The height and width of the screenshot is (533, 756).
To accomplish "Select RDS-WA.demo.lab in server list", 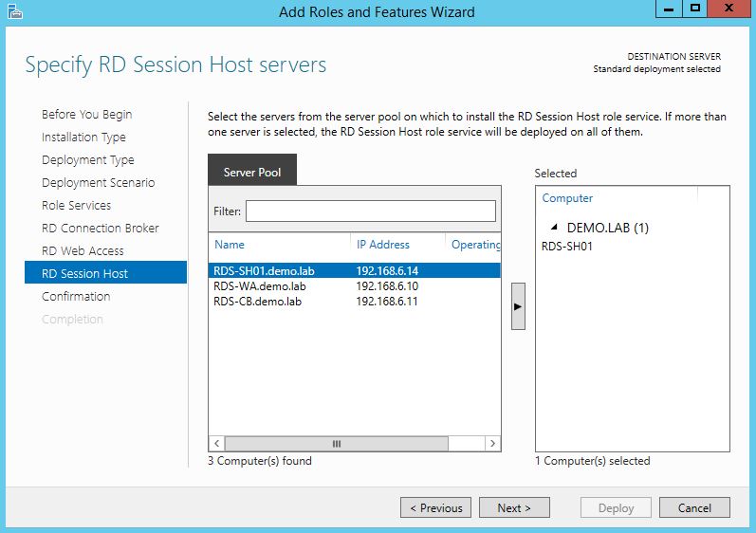I will 260,286.
